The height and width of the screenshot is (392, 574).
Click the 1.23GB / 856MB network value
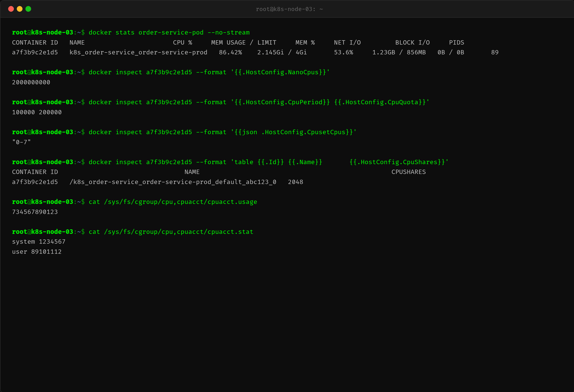[x=399, y=52]
